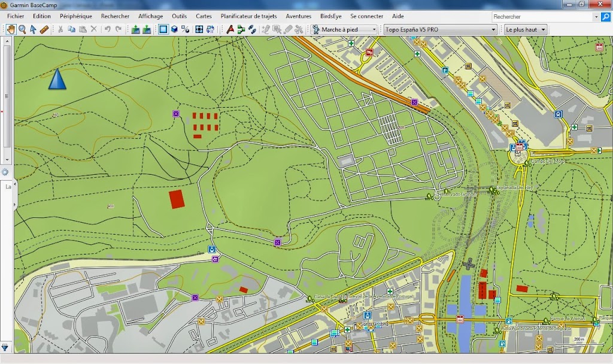The image size is (613, 364).
Task: Click the gear options button in the left panel
Action: point(5,172)
